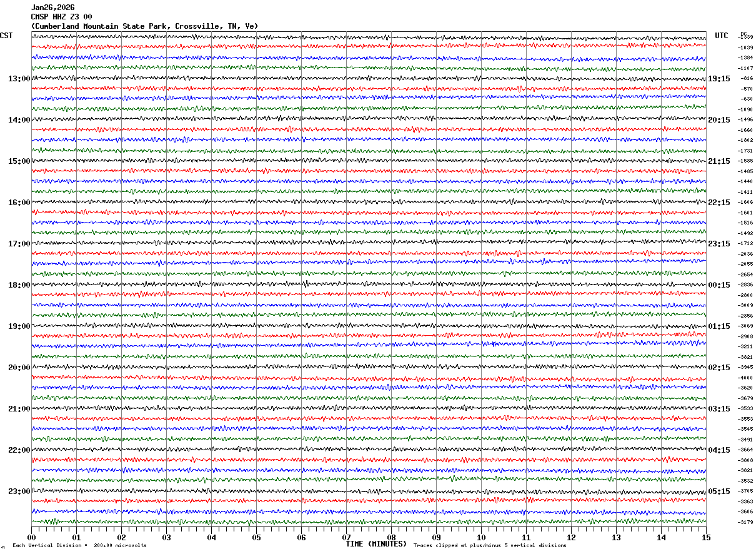Click the DC offset value -1802

(x=746, y=141)
